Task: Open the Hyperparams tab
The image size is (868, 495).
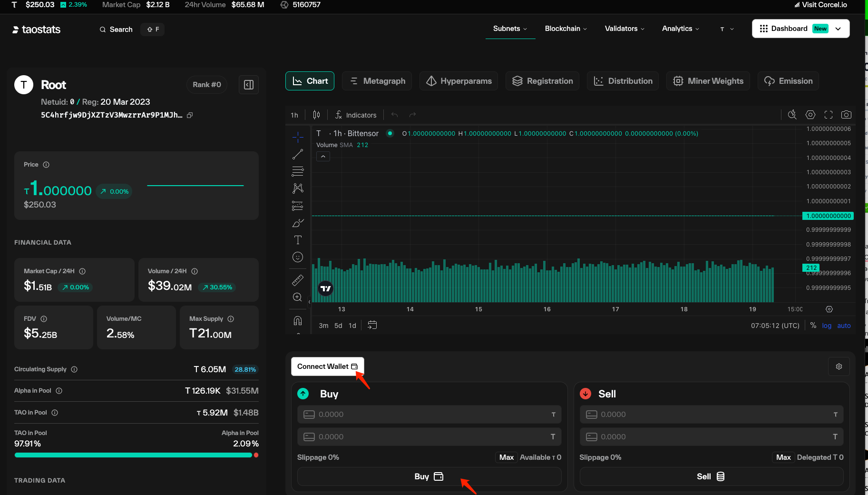Action: (458, 81)
